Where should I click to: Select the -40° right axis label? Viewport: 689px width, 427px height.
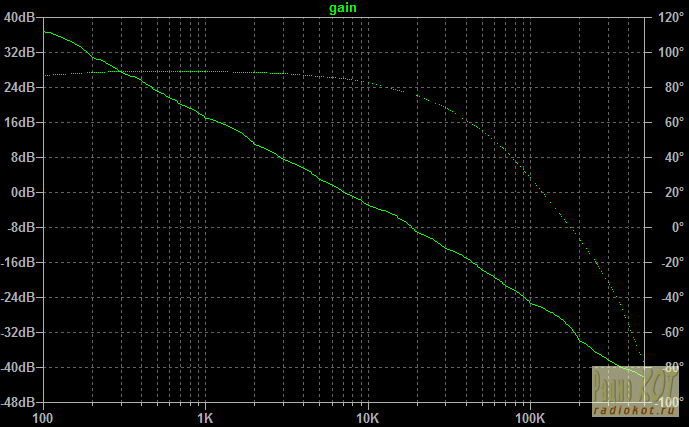[x=668, y=297]
